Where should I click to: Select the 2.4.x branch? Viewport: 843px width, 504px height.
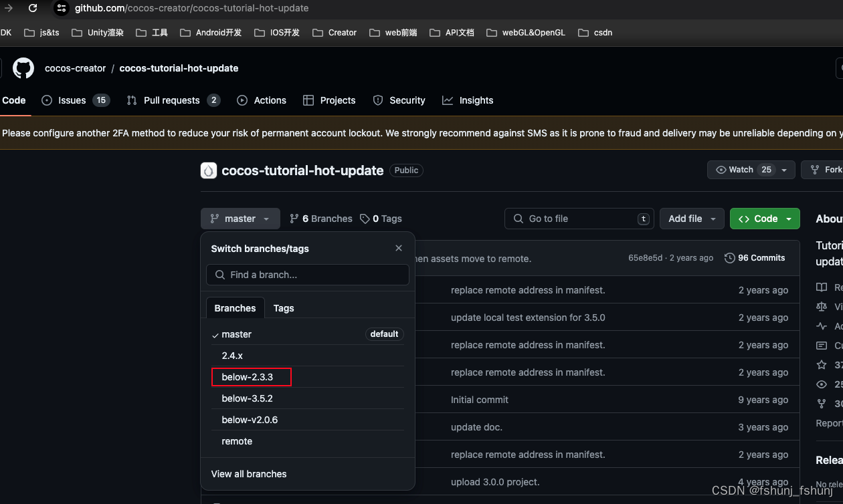click(308, 356)
